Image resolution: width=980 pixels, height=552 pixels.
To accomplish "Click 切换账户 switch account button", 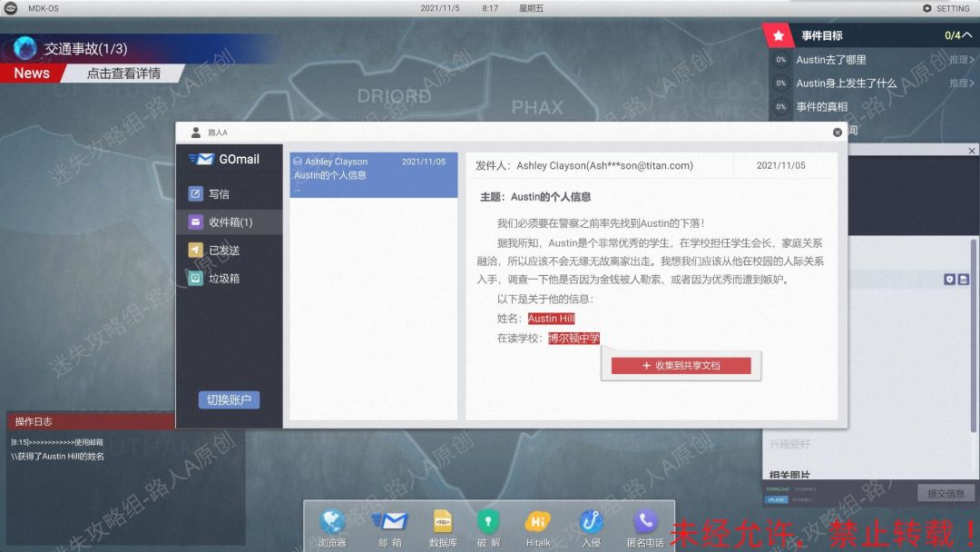I will 229,399.
